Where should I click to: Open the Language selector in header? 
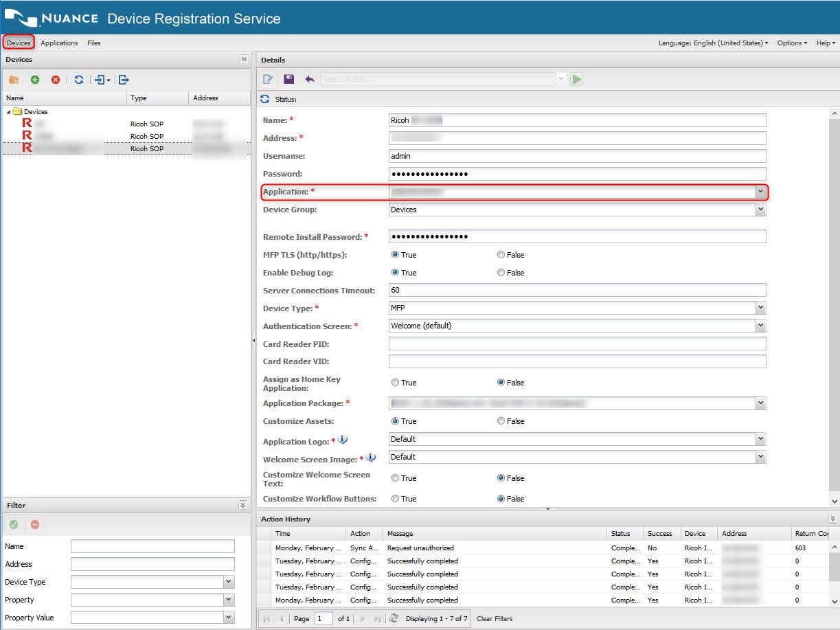pyautogui.click(x=713, y=43)
